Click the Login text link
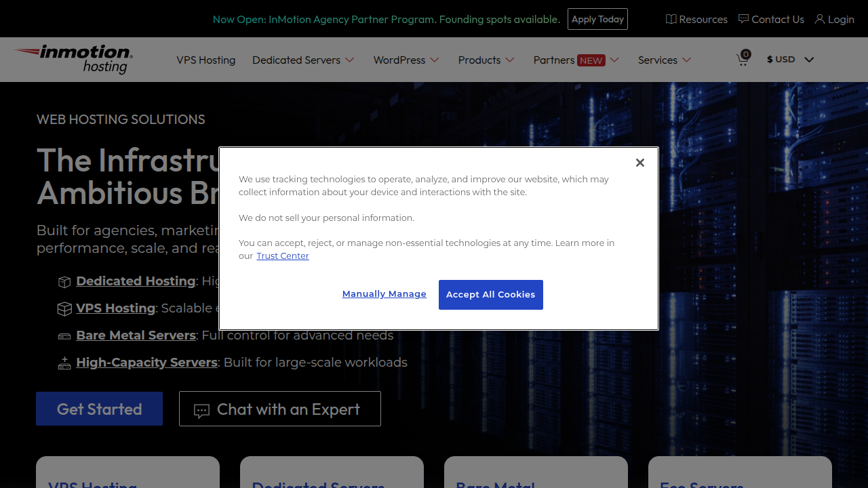This screenshot has height=488, width=868. (841, 19)
